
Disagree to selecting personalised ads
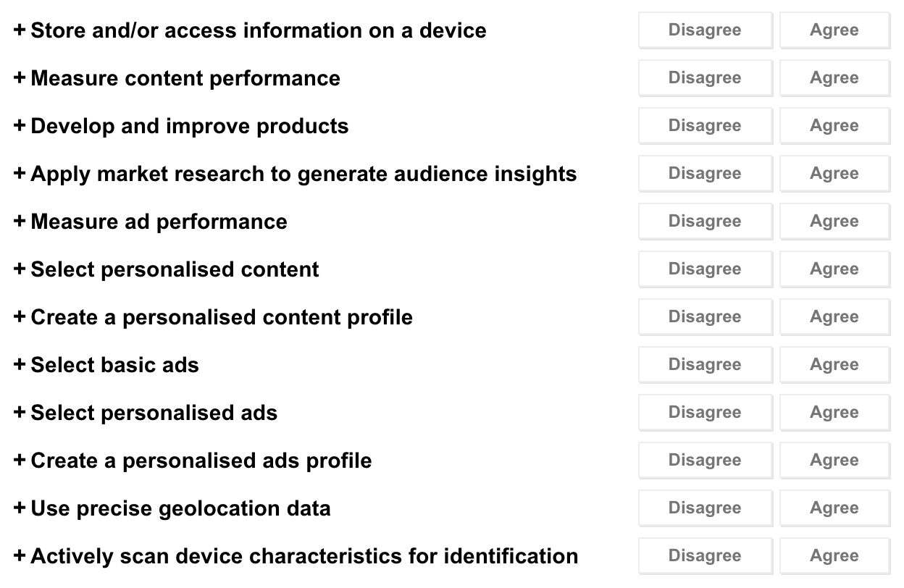pyautogui.click(x=705, y=413)
